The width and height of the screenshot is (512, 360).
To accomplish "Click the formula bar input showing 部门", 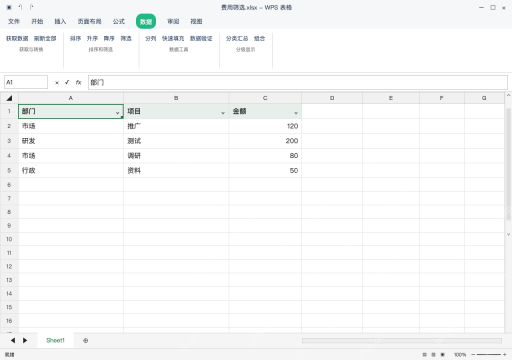I will 298,82.
